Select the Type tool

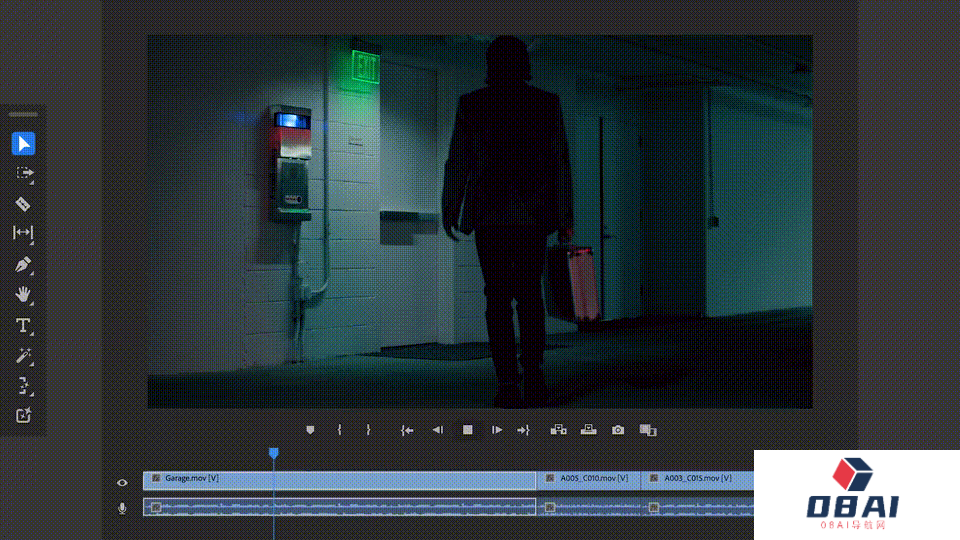(23, 325)
